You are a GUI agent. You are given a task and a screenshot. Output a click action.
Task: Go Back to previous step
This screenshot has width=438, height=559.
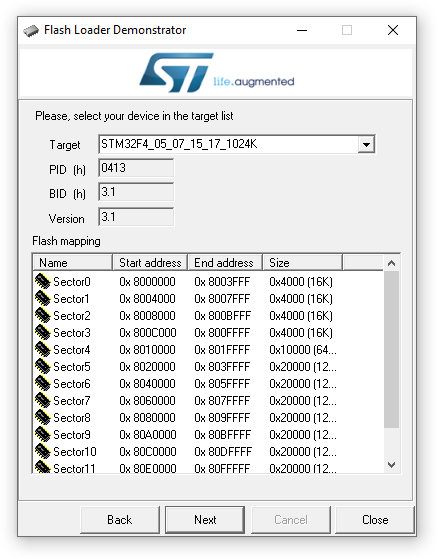[x=120, y=520]
